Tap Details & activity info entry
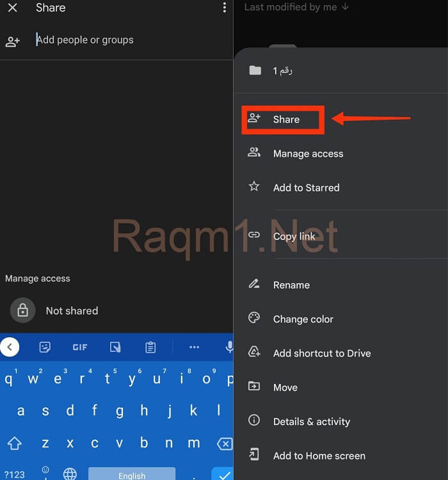The width and height of the screenshot is (448, 480). click(311, 421)
